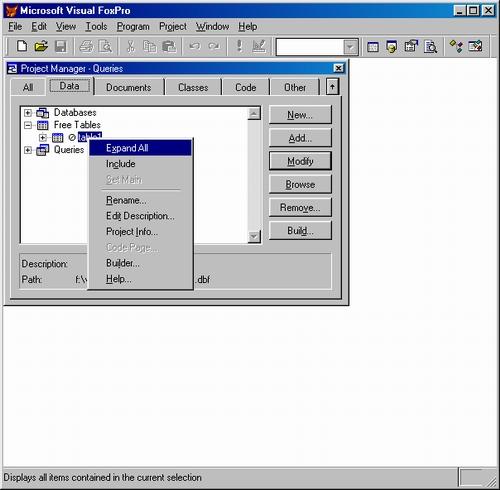Viewport: 500px width, 490px height.
Task: Click the Print Preview toolbar icon
Action: tap(106, 46)
